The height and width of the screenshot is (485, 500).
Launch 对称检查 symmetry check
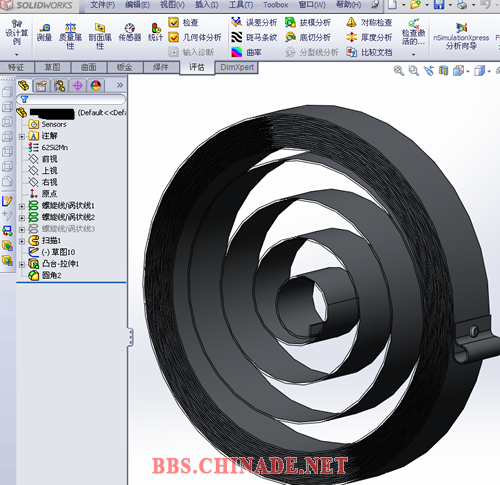point(369,23)
